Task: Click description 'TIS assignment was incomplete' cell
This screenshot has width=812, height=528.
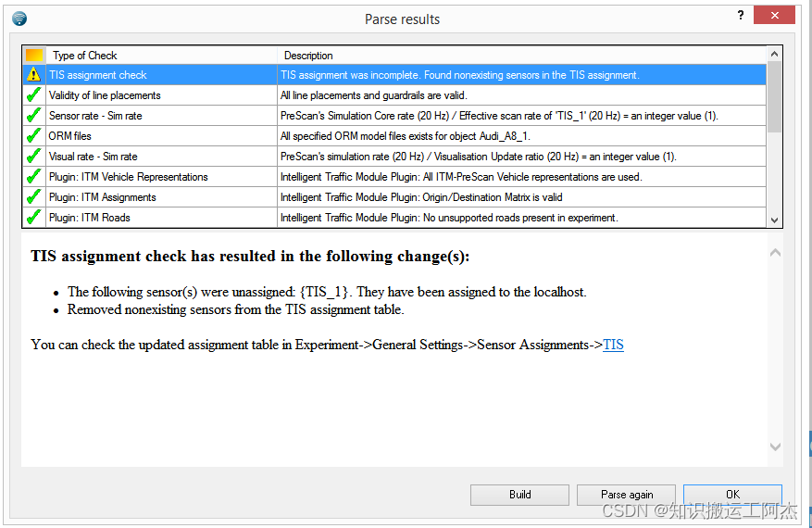Action: point(522,75)
